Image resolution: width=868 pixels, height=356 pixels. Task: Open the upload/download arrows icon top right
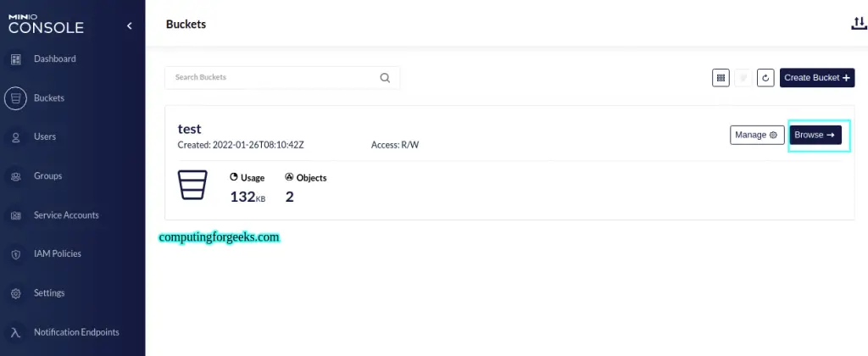[858, 24]
